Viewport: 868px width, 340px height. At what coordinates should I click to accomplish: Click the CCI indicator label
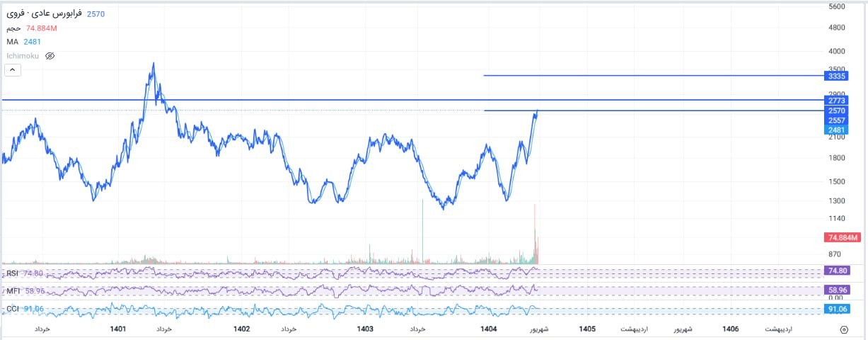click(x=13, y=308)
